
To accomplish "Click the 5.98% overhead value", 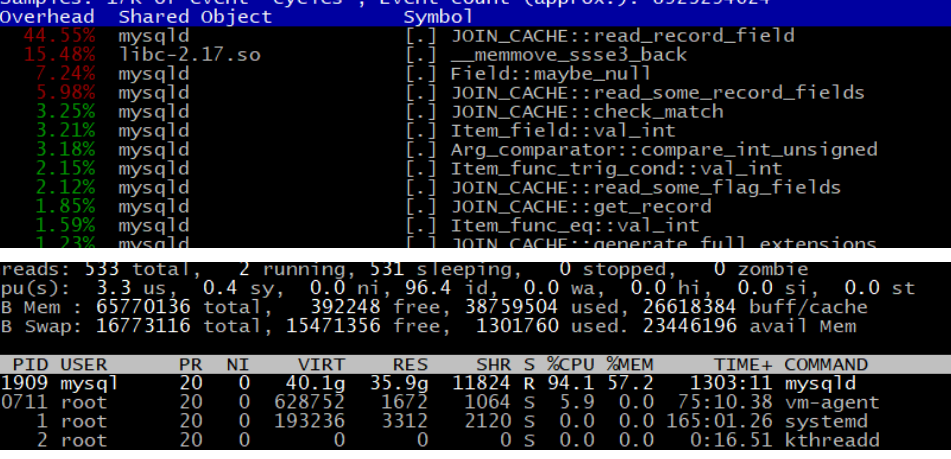I will click(65, 93).
